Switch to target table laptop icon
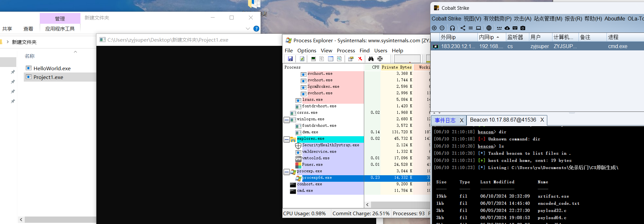Screen dimensions: 644x224 [x=479, y=28]
